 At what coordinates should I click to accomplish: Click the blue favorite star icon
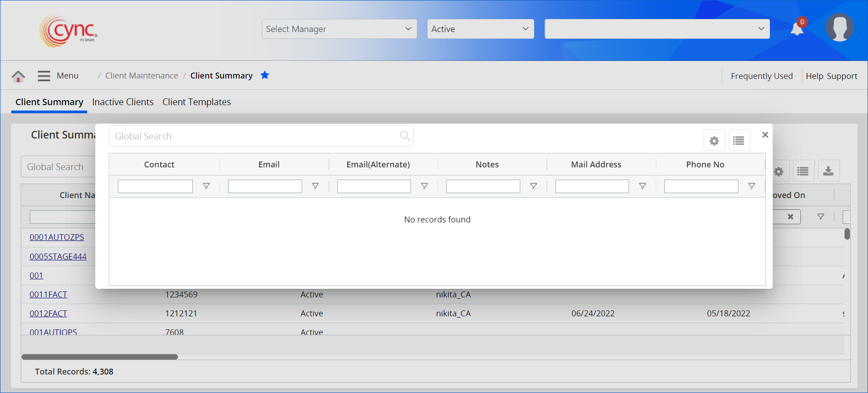(x=265, y=75)
